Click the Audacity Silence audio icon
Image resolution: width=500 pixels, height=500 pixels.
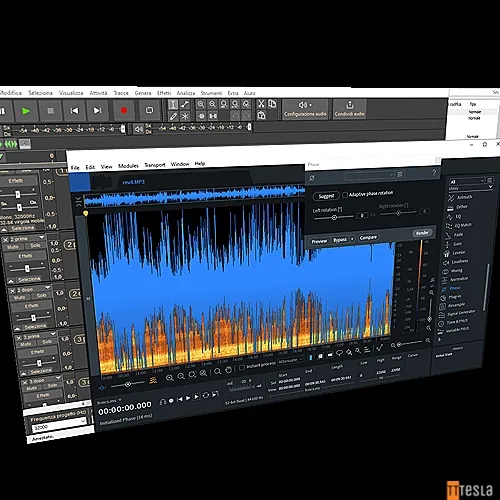(x=213, y=116)
